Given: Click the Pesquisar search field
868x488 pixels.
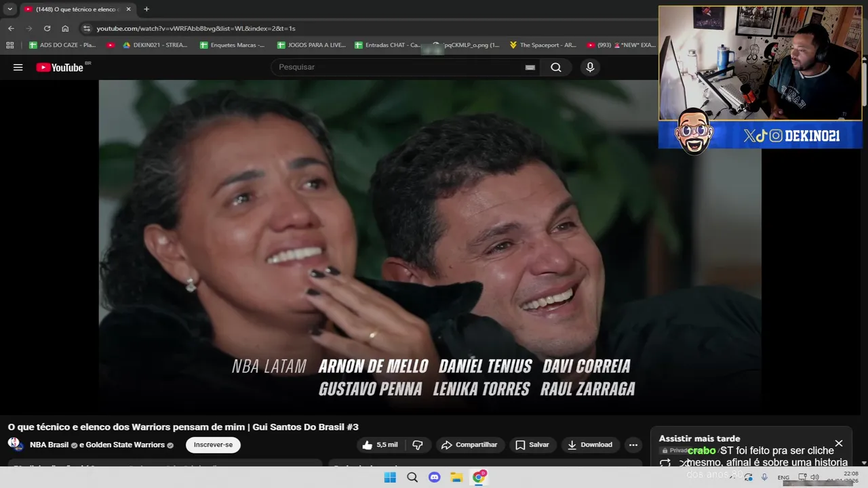Looking at the screenshot, I should [x=400, y=67].
